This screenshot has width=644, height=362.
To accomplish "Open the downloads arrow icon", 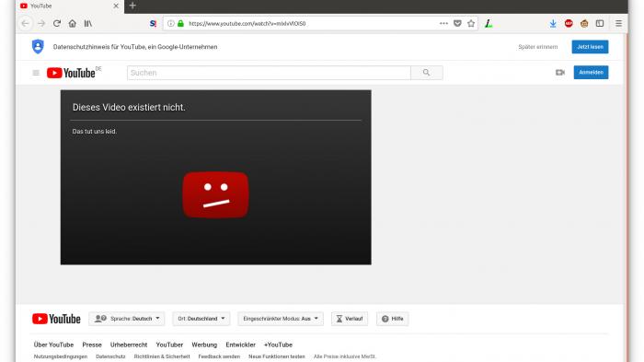I will (x=553, y=23).
